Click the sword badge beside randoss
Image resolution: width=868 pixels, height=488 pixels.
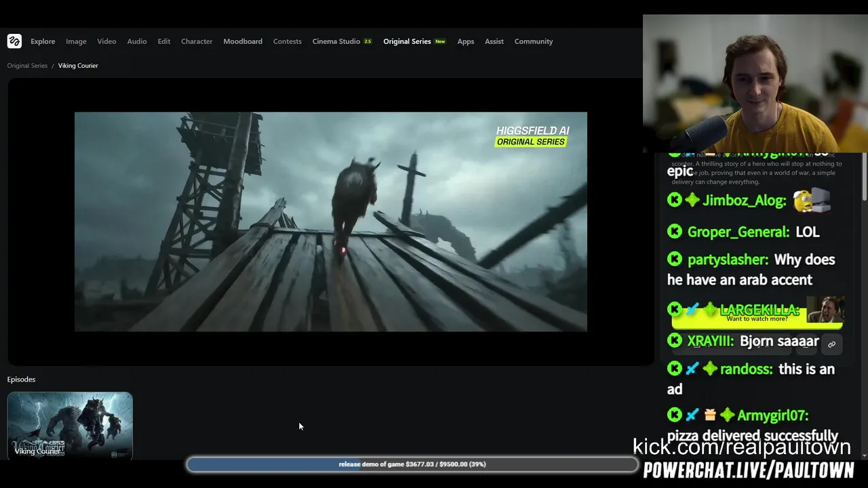pos(692,369)
